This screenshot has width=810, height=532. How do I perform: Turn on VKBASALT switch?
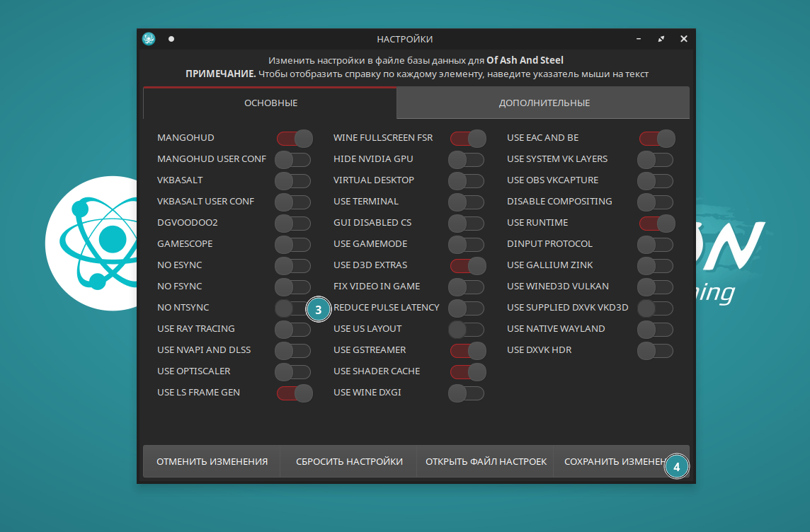293,180
